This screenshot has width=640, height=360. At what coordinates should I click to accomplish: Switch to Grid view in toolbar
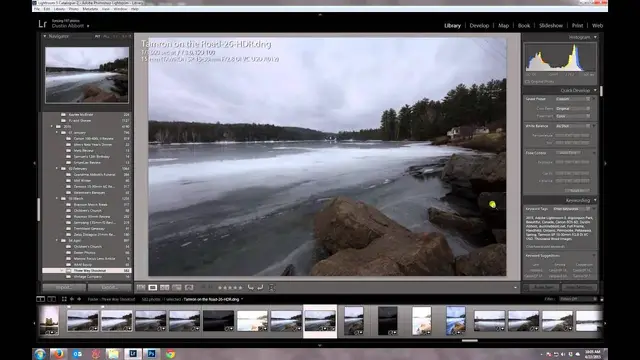[x=141, y=288]
